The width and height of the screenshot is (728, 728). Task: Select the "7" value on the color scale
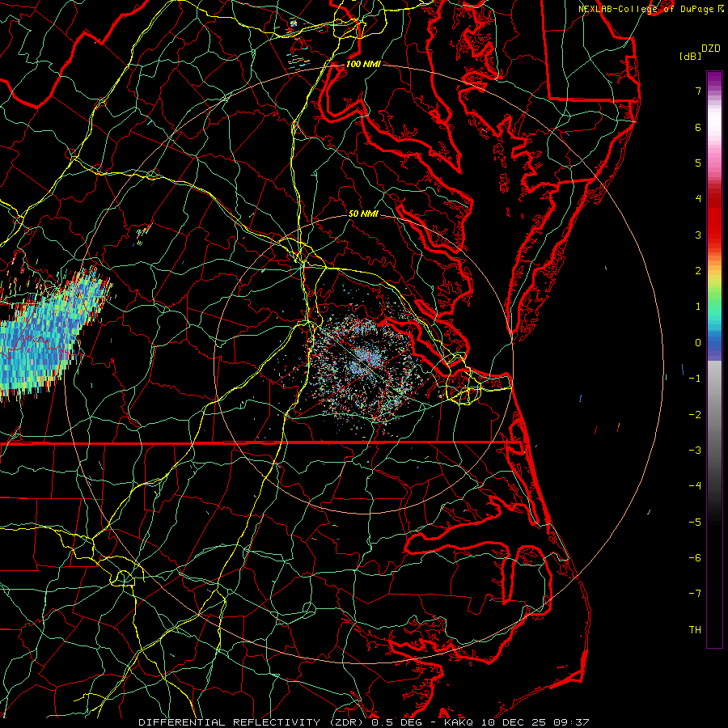coord(698,91)
